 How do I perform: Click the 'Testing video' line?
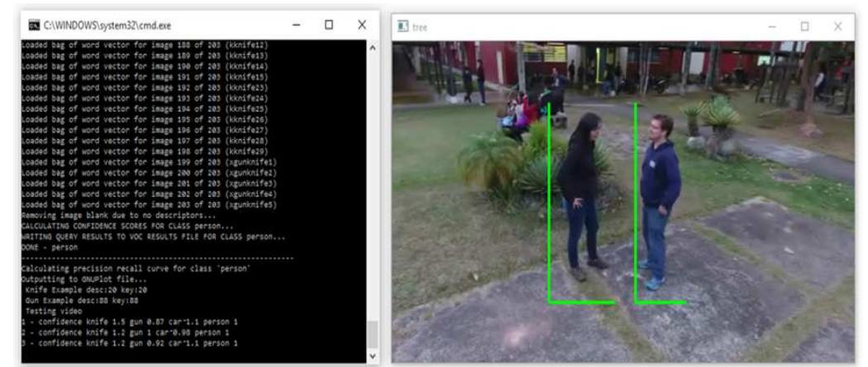pyautogui.click(x=53, y=311)
